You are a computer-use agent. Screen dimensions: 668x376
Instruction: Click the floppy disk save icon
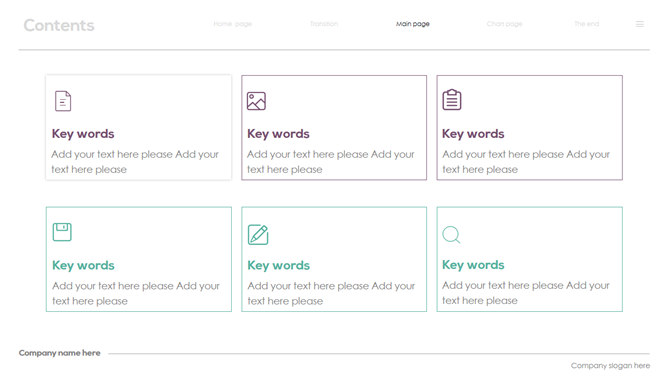[x=62, y=232]
